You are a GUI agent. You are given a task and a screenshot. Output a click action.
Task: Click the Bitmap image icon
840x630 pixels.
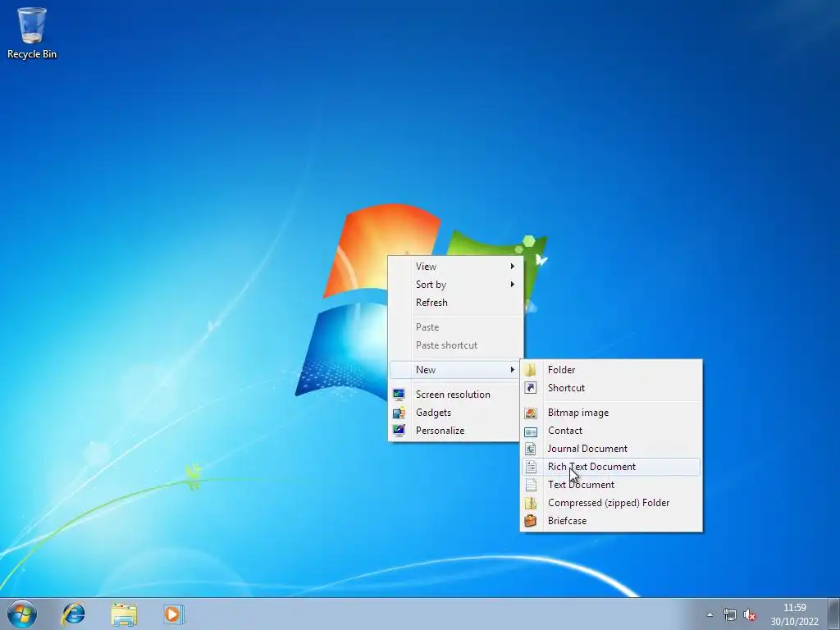(531, 413)
